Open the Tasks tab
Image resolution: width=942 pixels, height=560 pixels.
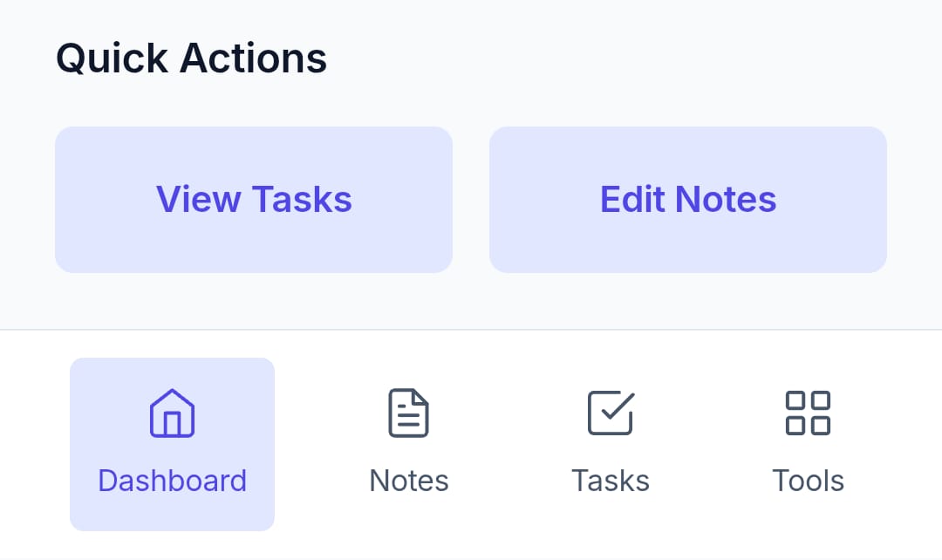click(x=610, y=445)
